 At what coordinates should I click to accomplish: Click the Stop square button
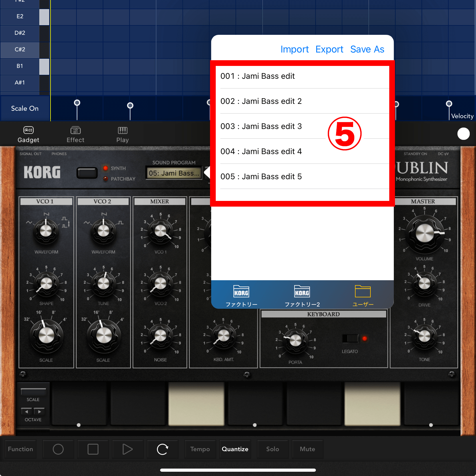(x=93, y=449)
